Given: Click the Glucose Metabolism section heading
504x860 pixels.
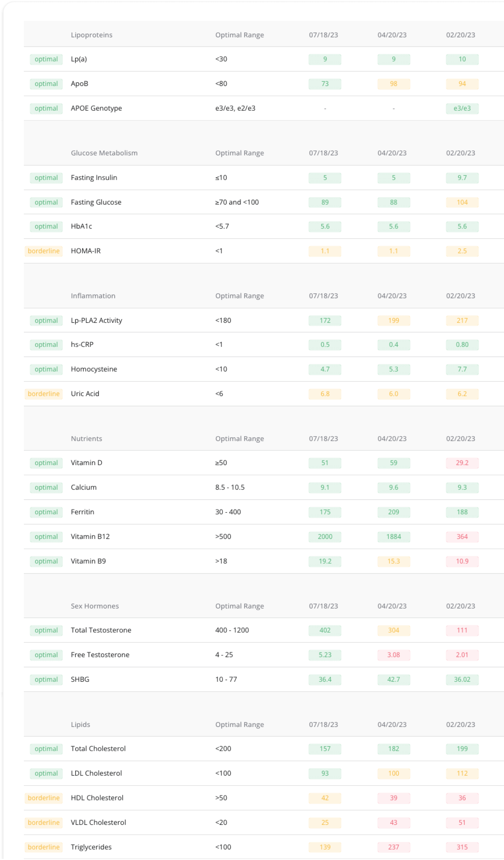Looking at the screenshot, I should pos(104,153).
